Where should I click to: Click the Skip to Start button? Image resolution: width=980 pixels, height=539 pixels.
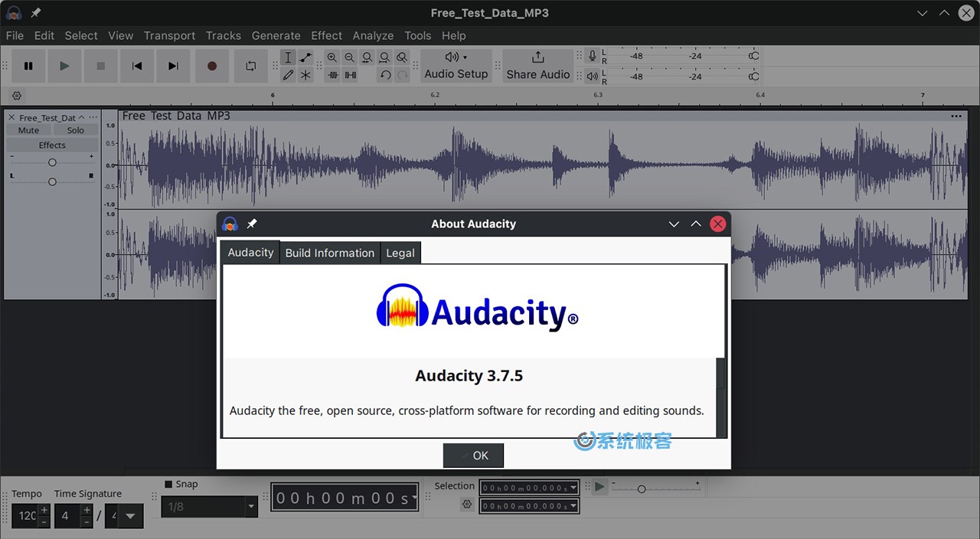137,66
